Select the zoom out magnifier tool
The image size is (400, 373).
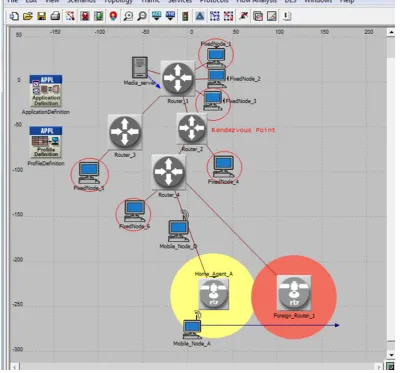point(142,16)
